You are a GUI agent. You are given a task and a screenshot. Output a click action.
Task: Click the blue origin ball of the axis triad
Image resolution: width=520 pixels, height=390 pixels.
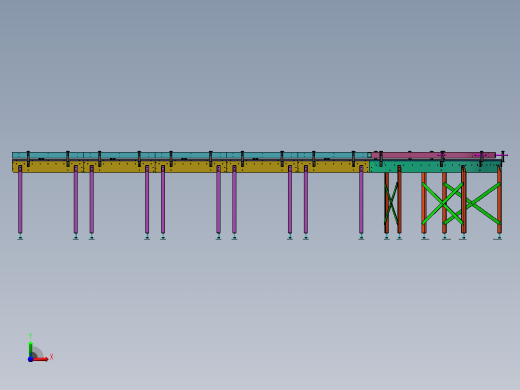click(x=30, y=359)
